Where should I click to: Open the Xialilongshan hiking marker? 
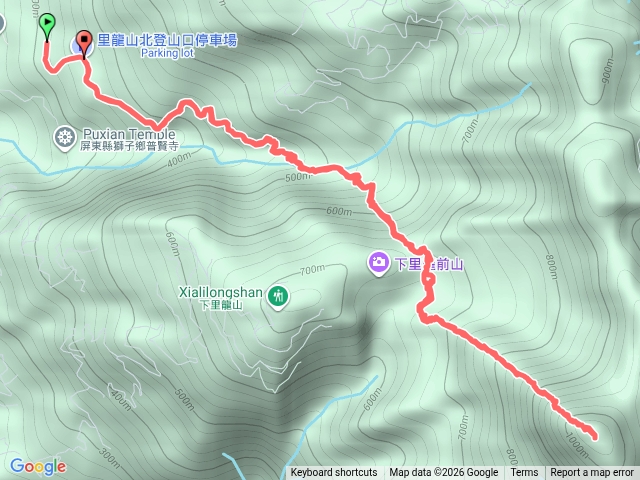278,297
